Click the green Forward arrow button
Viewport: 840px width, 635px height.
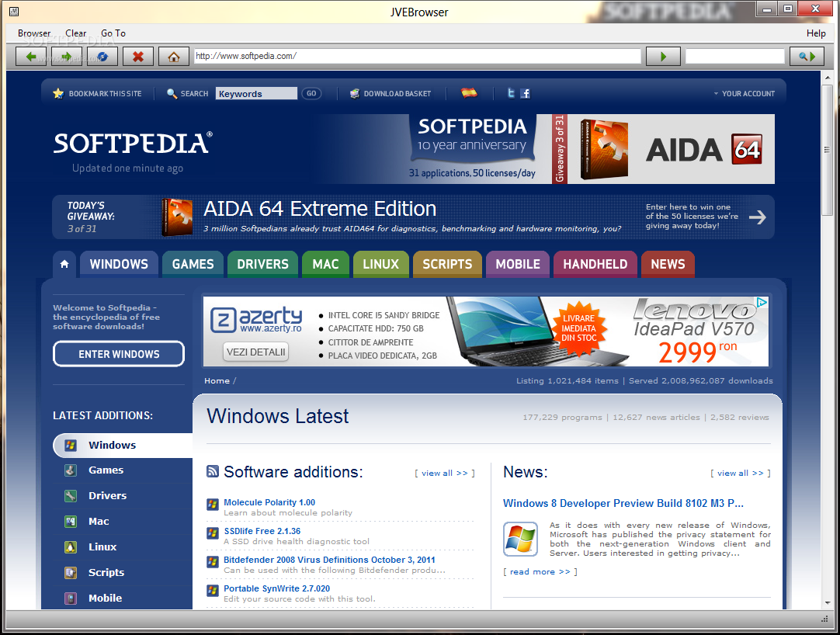pos(67,56)
